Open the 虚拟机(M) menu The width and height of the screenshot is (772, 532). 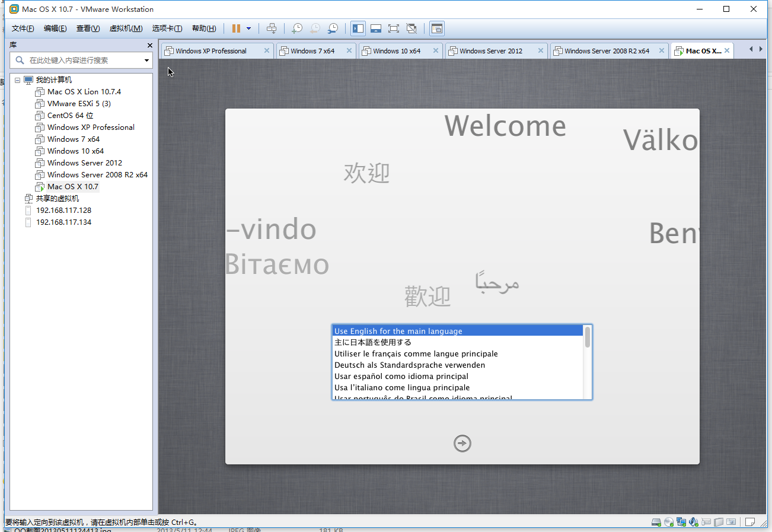[x=126, y=28]
